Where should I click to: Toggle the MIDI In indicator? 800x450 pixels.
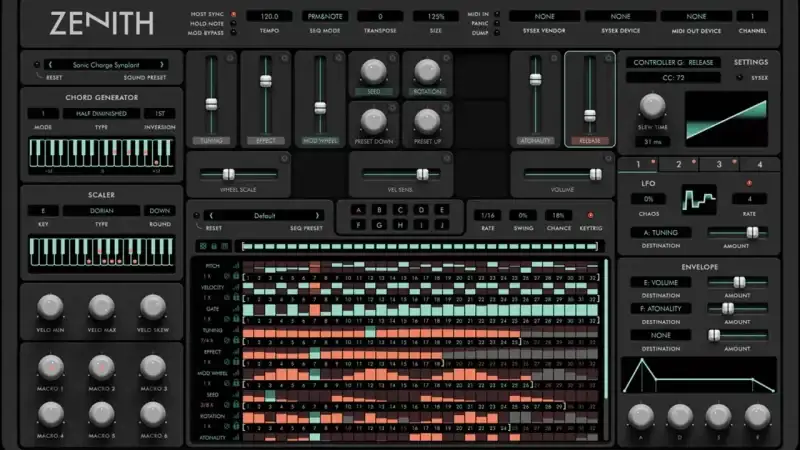[x=497, y=14]
